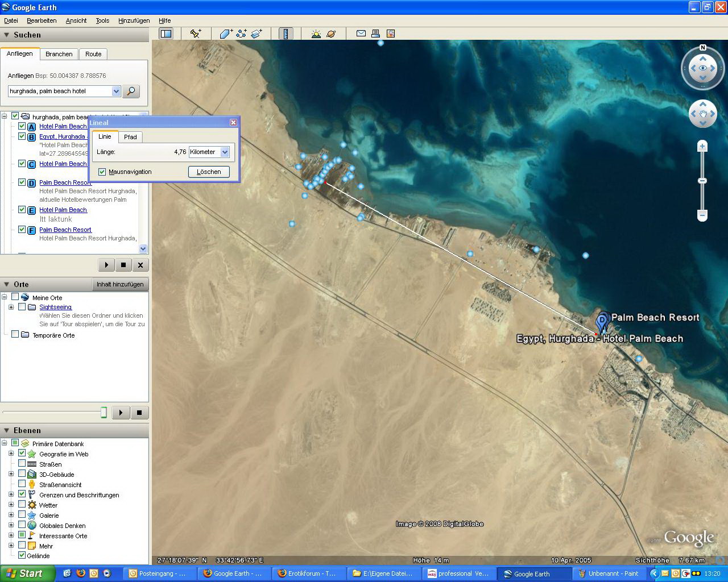This screenshot has height=582, width=728.
Task: Open the sunlight display tool
Action: coord(316,34)
